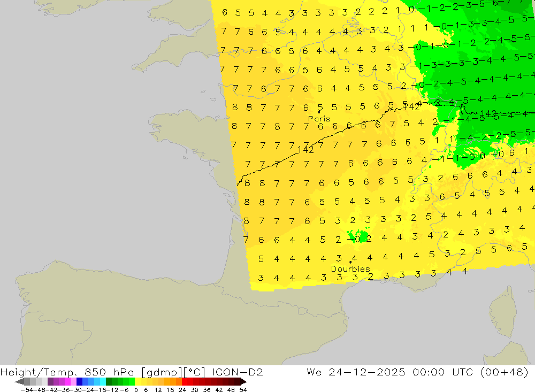535x392 pixels.
Task: Click the dark blue legend swatch at -30
Action: 80,381
